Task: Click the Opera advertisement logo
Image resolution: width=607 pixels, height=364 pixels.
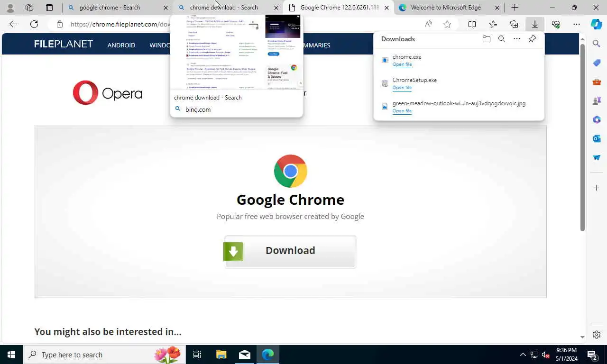Action: pos(108,92)
